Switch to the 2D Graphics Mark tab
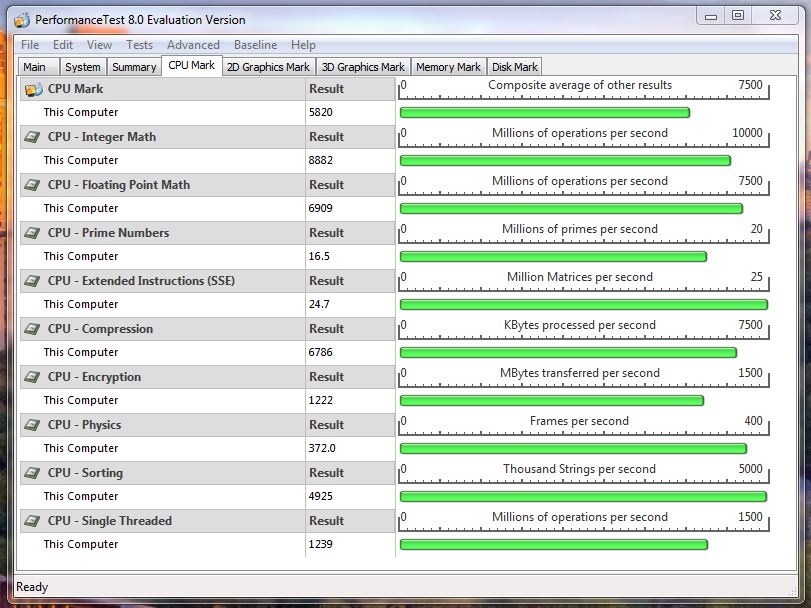The height and width of the screenshot is (608, 811). point(268,67)
